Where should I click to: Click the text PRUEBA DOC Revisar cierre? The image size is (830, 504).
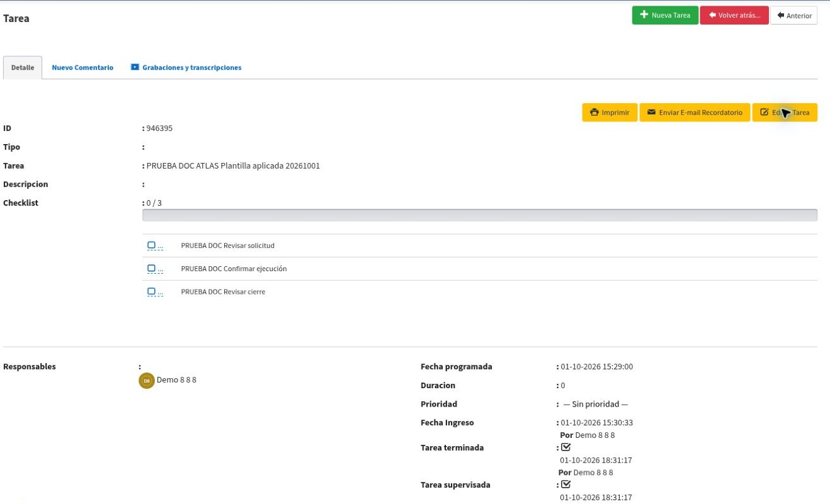click(223, 292)
